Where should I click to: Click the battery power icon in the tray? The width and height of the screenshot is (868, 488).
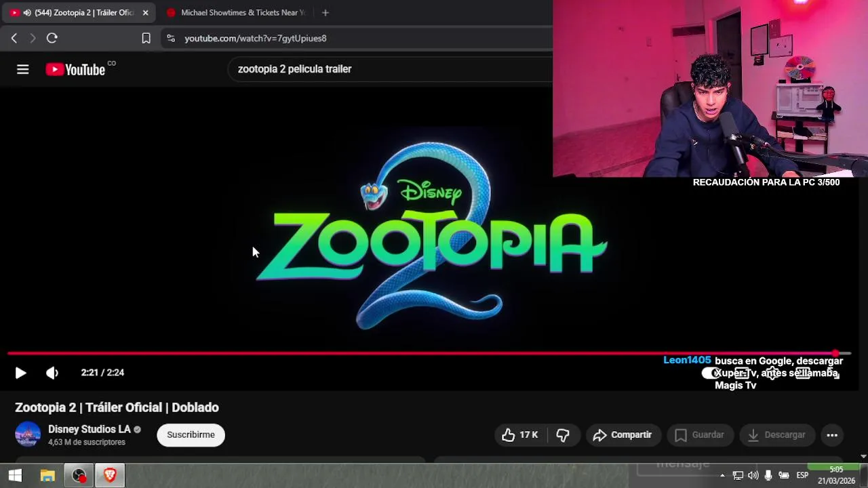point(783,476)
